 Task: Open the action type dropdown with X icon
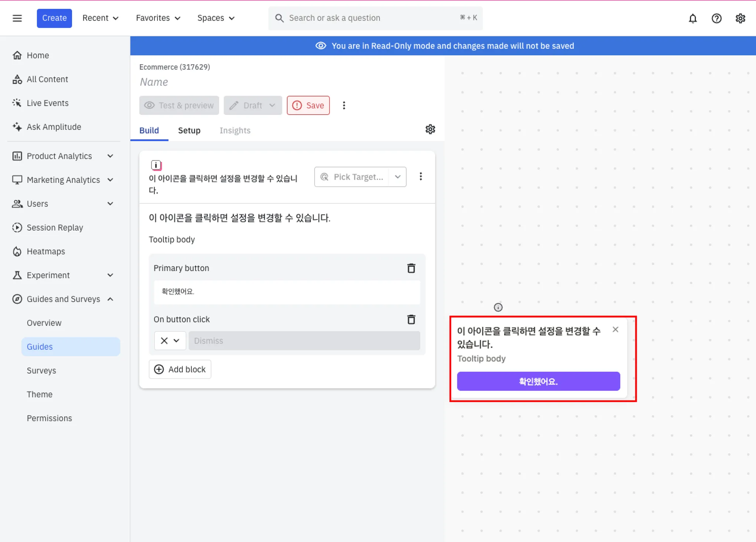point(170,341)
